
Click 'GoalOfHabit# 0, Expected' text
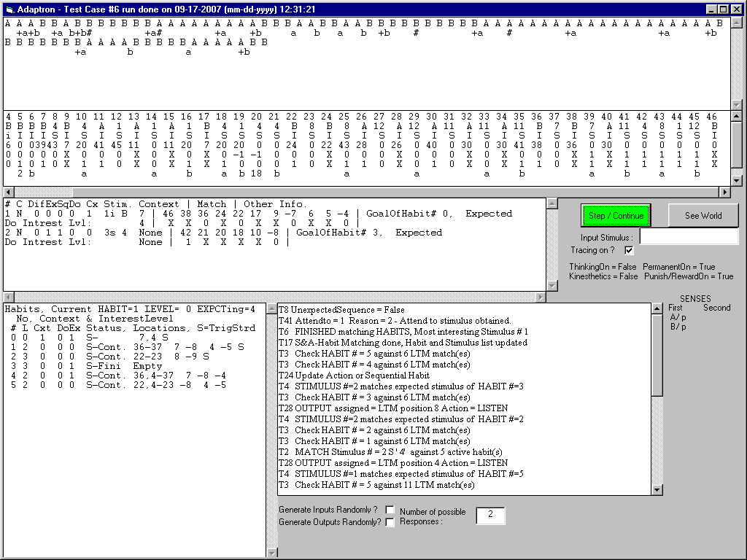[439, 214]
